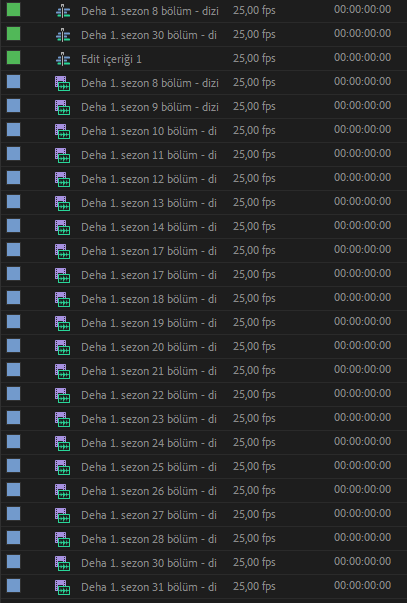
Task: Select the name Deha 1. sezon 18 bölüm
Action: (148, 299)
